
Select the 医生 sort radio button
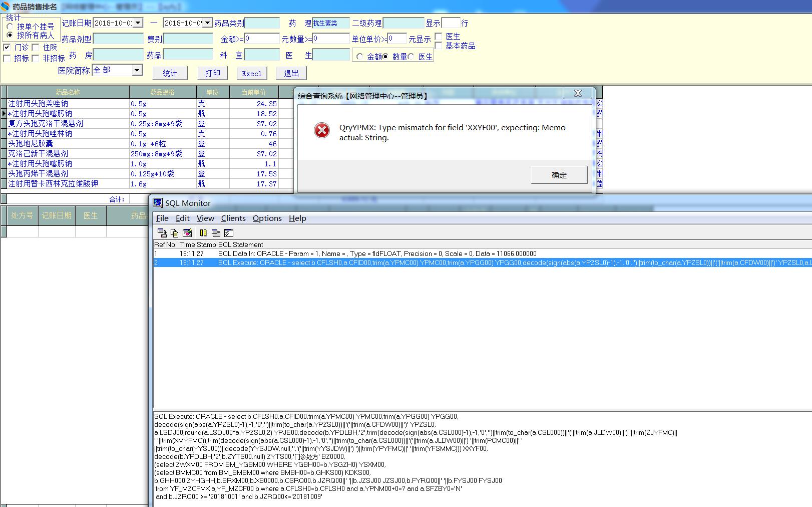click(x=411, y=57)
